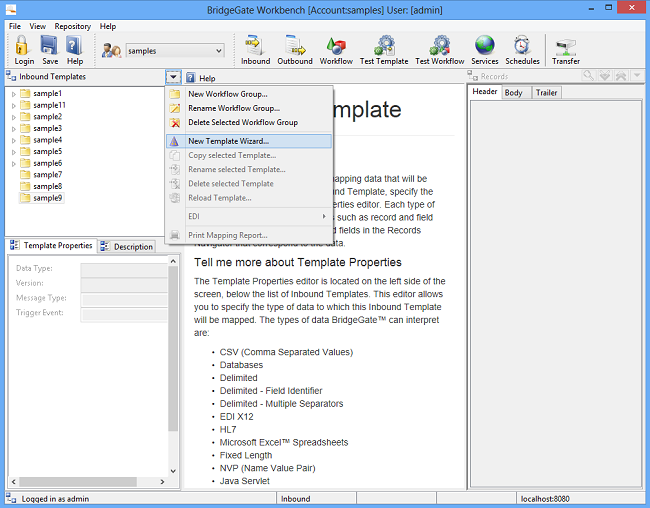The width and height of the screenshot is (650, 508).
Task: Switch to the Description tab
Action: pos(128,246)
